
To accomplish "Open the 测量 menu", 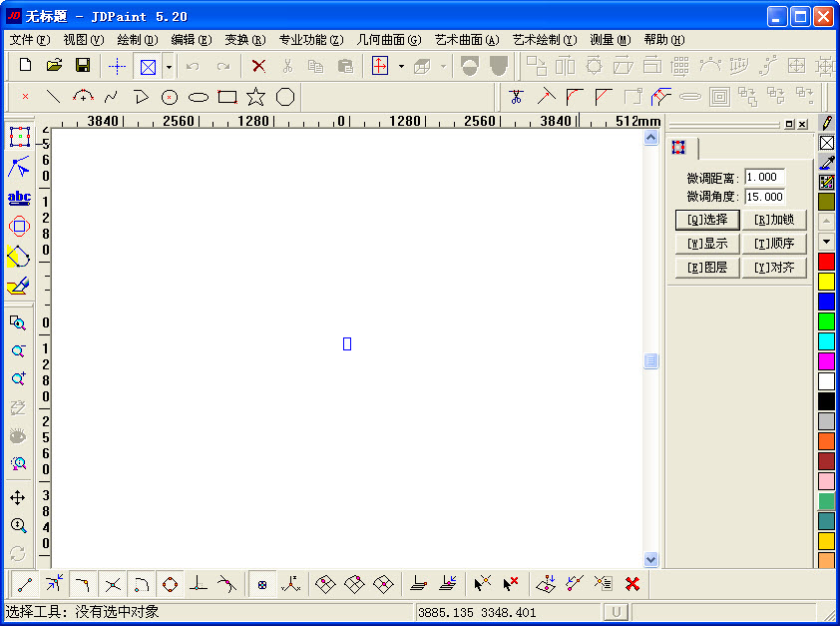I will click(610, 40).
